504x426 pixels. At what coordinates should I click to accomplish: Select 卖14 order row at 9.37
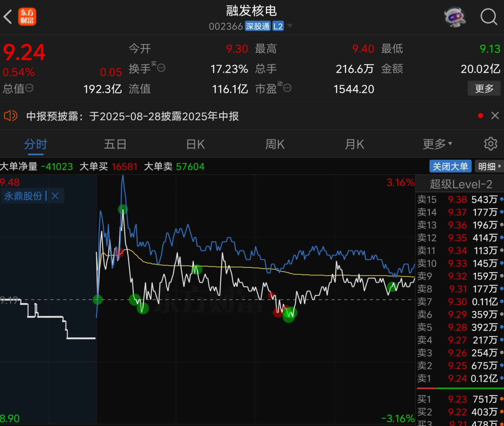[x=460, y=212]
